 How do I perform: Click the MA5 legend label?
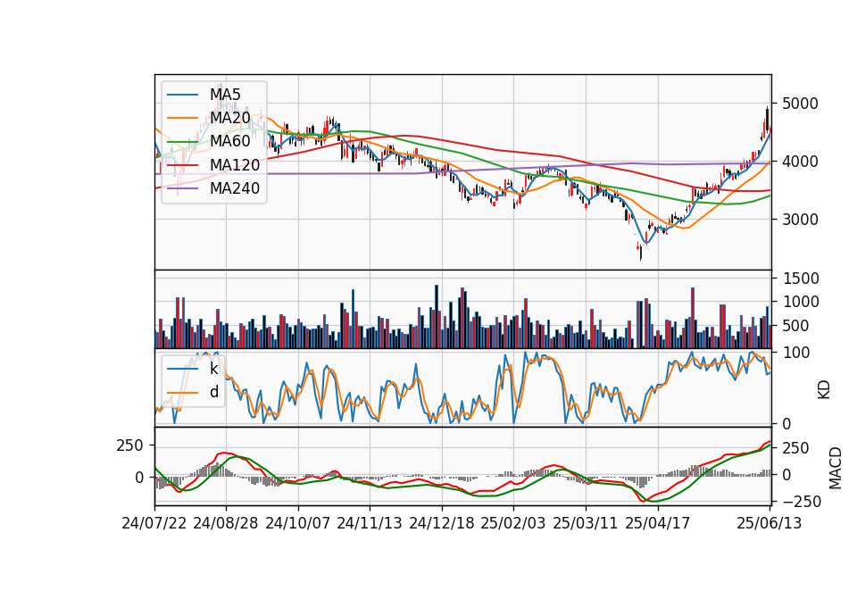(225, 95)
